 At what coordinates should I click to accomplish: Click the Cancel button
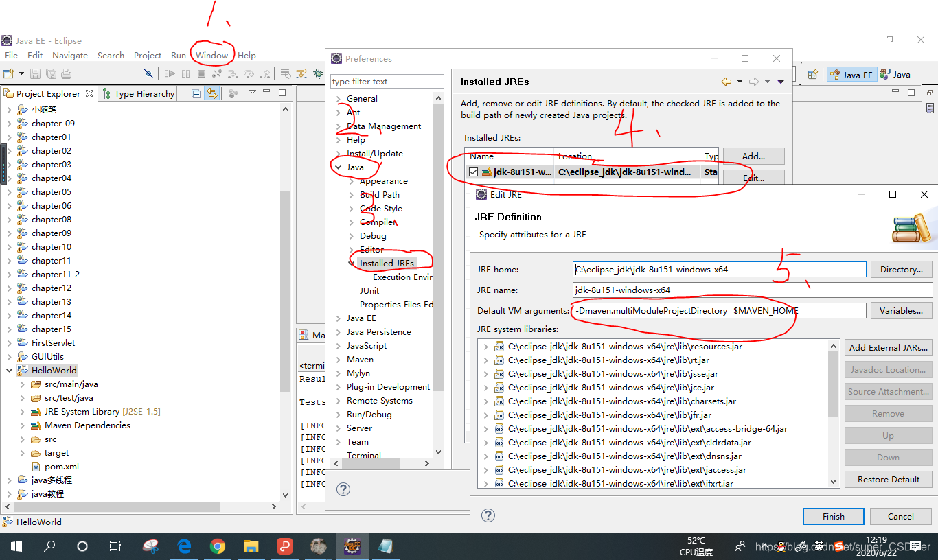[x=900, y=517]
